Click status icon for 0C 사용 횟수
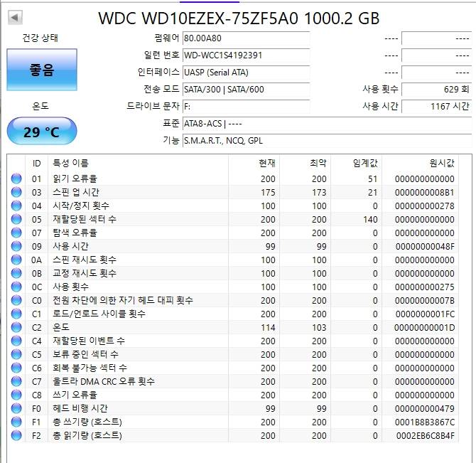The image size is (476, 463). [16, 287]
